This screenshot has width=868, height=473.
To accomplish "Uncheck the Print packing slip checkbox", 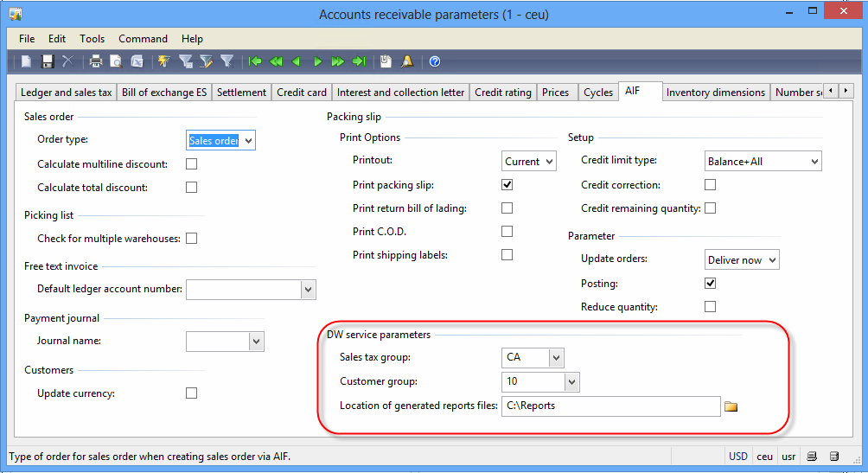I will tap(507, 184).
